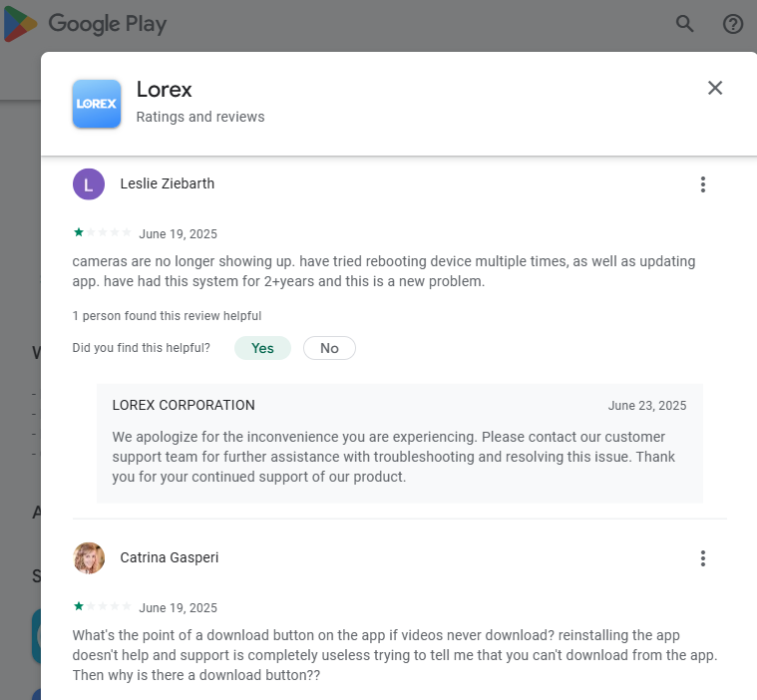The image size is (757, 700).
Task: Click the Leslie Ziebarth reviewer name
Action: [x=167, y=183]
